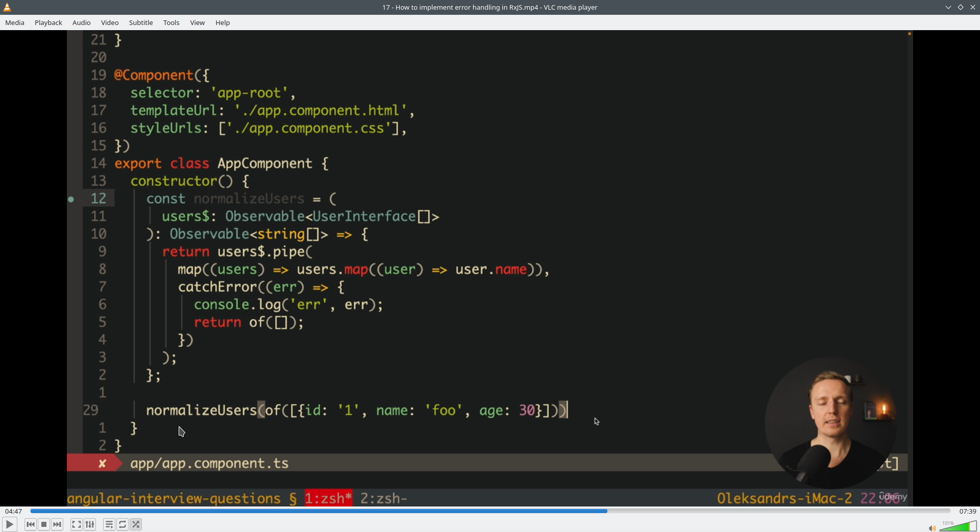Click the '2:zsh-' tmux tab in video
The image size is (980, 532).
(x=384, y=498)
